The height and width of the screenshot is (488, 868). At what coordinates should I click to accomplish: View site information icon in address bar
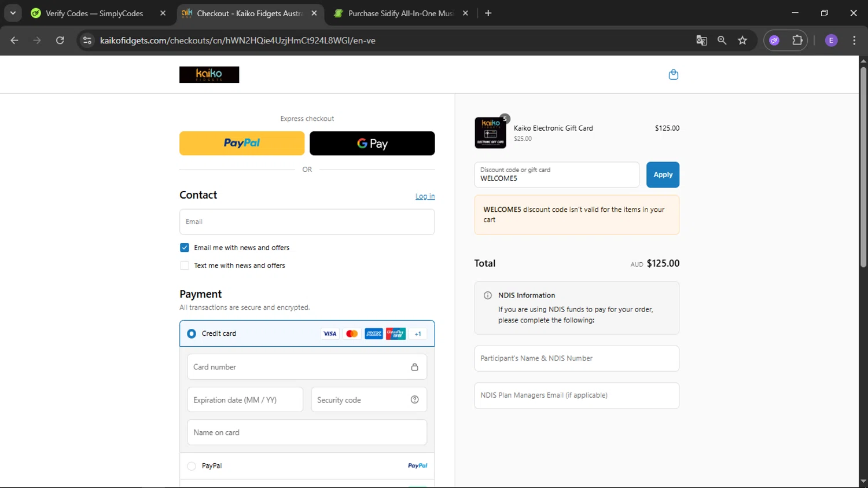87,41
